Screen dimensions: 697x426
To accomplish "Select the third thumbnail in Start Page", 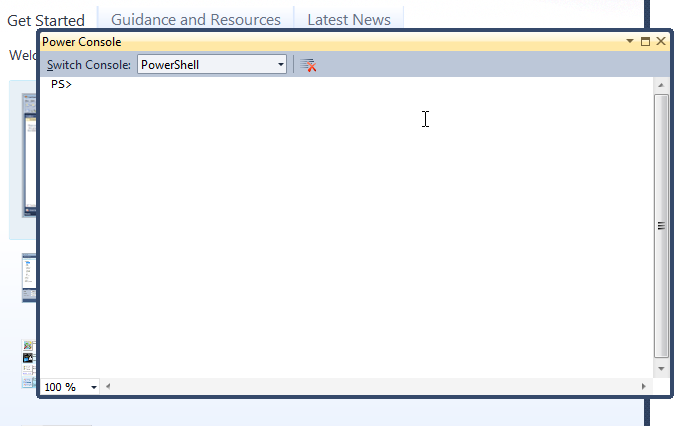I will [29, 364].
